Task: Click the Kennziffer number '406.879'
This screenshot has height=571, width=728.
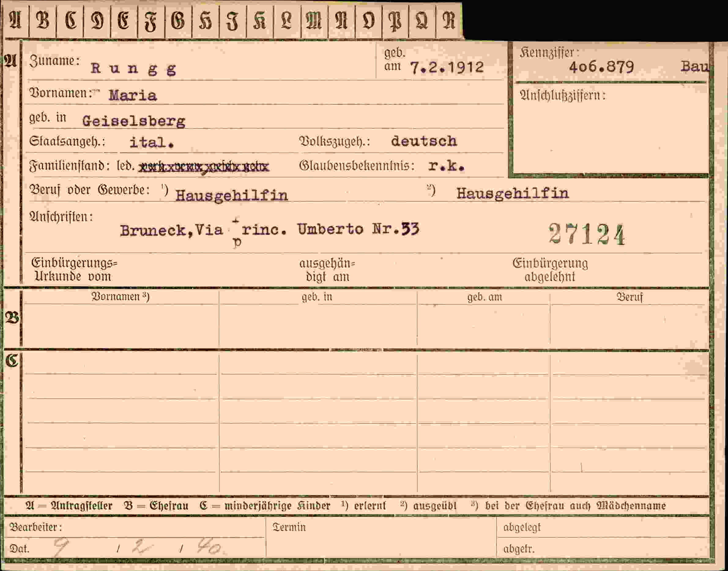Action: coord(601,67)
